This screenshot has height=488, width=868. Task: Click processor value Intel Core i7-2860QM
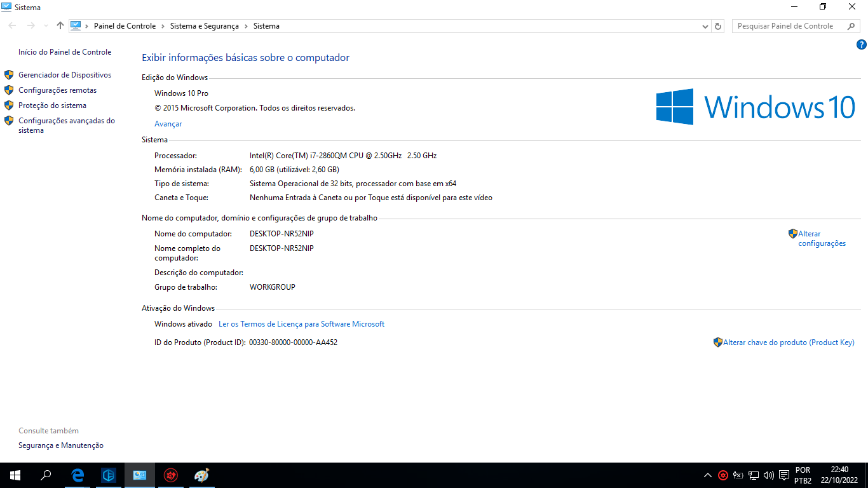343,156
